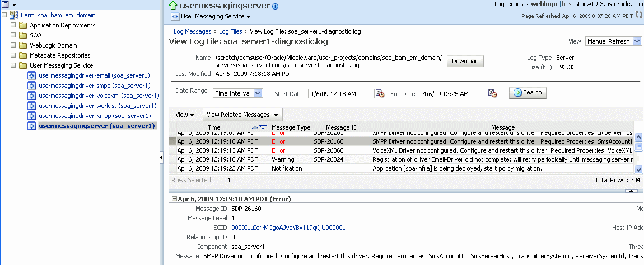This screenshot has width=644, height=265.
Task: Select usermessagingdriver-smpp (soa_server1) link
Action: 95,86
